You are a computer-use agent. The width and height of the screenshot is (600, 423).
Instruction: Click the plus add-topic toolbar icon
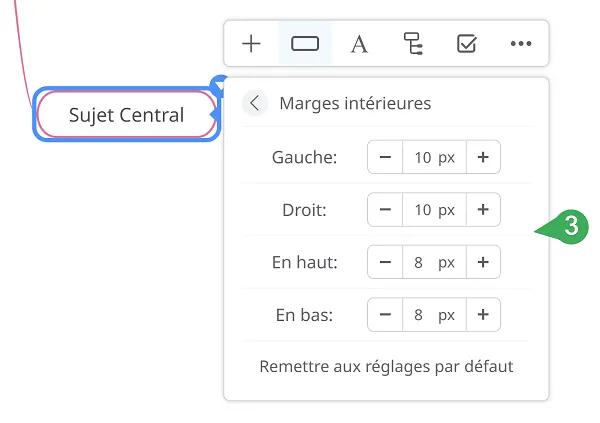coord(251,43)
